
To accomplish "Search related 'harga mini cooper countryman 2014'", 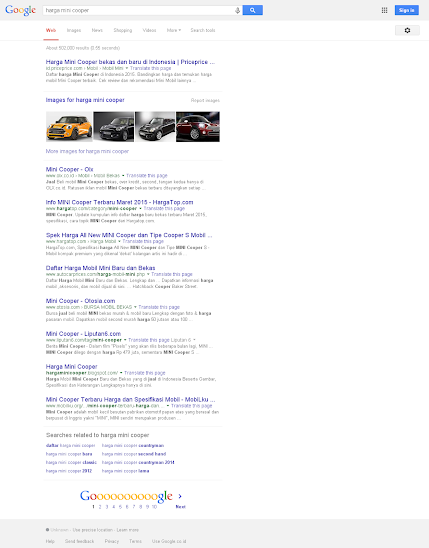I will click(138, 462).
